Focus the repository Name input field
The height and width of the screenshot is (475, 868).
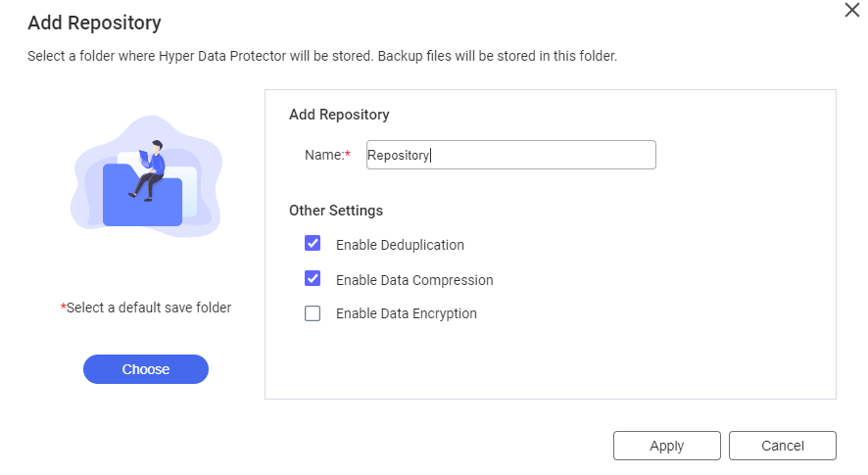pyautogui.click(x=511, y=155)
